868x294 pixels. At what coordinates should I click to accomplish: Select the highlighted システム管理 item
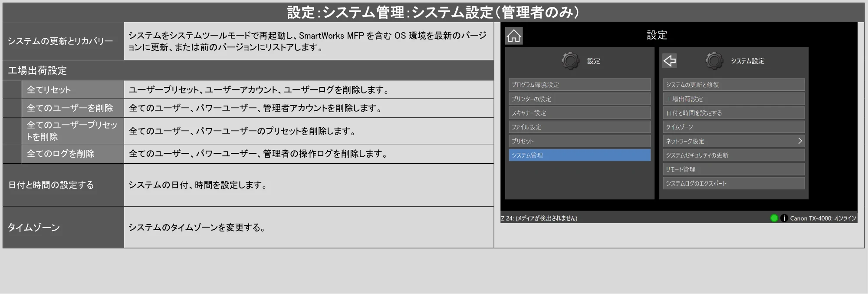579,155
